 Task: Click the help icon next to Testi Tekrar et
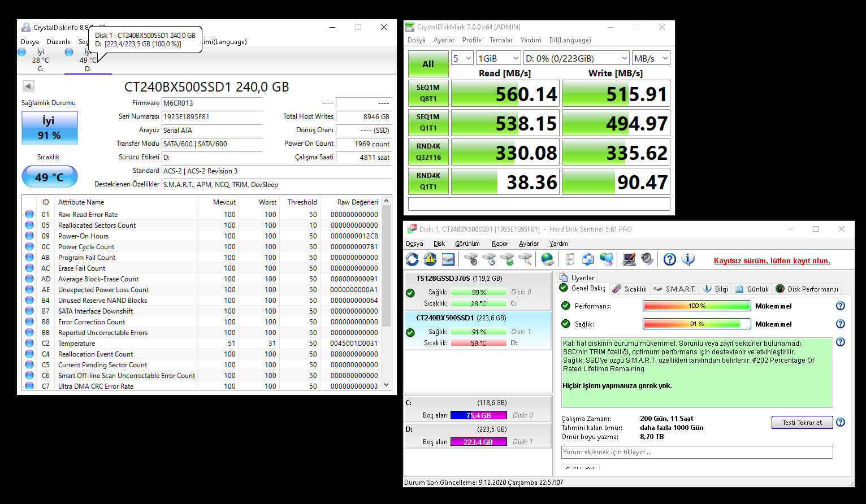pos(841,422)
